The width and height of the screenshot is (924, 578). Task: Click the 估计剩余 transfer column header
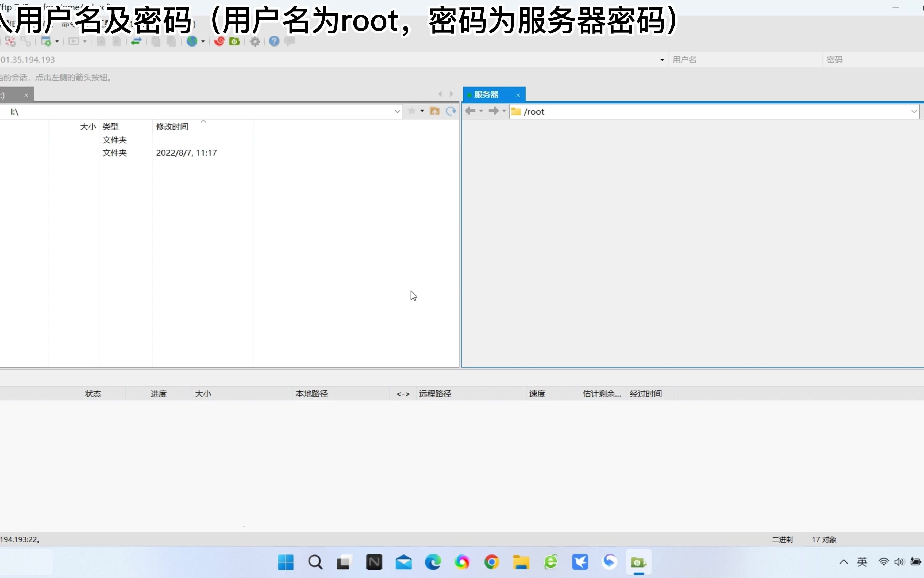[x=603, y=394]
